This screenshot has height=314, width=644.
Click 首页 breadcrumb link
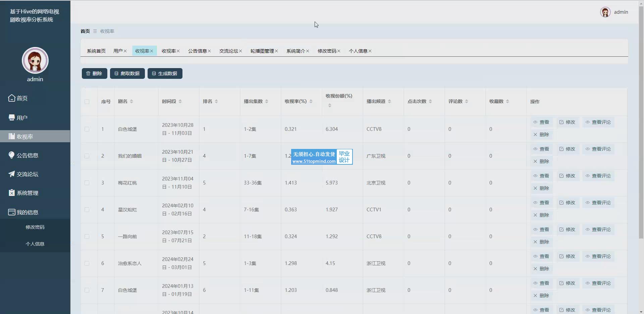tap(85, 31)
